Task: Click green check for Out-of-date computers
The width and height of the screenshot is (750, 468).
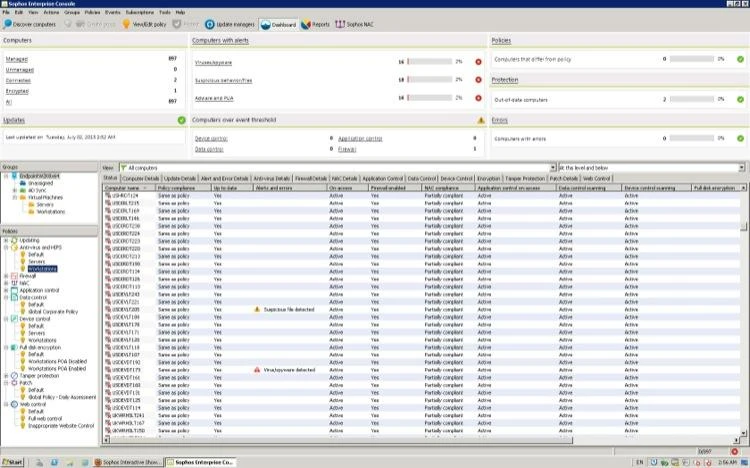Action: pyautogui.click(x=740, y=100)
